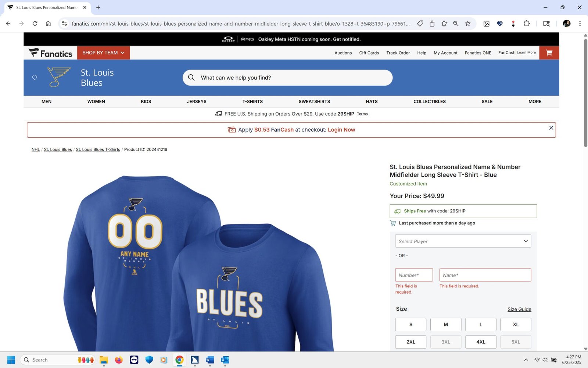Reload the page
588x368 pixels.
[x=35, y=24]
